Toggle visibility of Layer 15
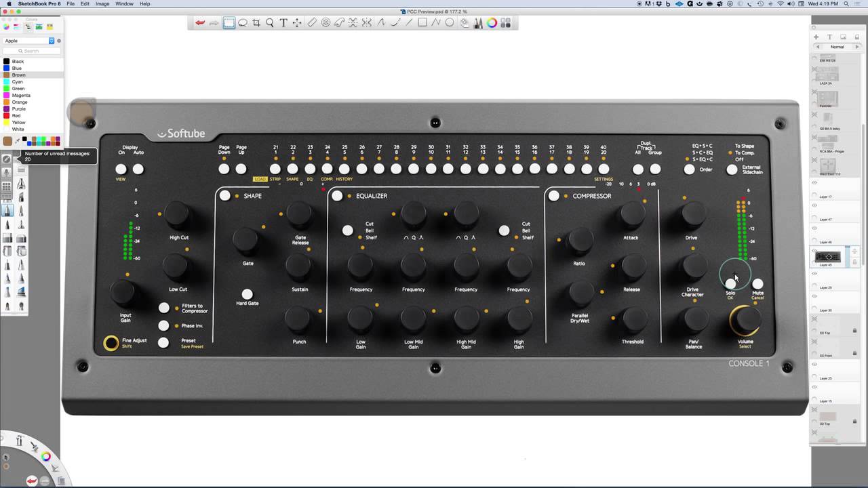 814,387
